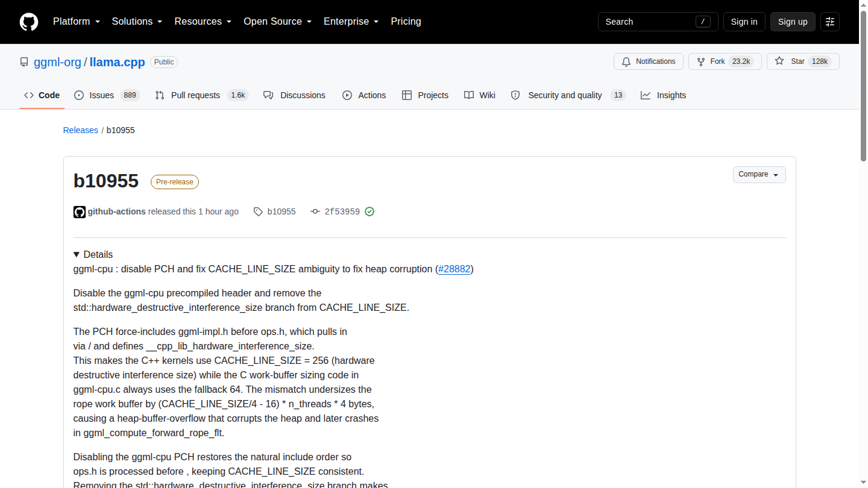Click the b10955 release heading
The width and height of the screenshot is (868, 488).
click(106, 181)
